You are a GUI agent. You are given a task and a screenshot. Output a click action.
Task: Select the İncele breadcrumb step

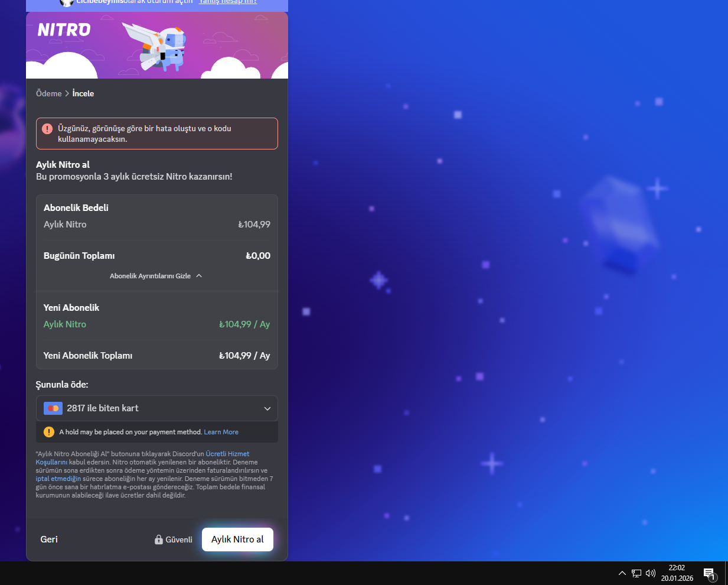(x=83, y=93)
